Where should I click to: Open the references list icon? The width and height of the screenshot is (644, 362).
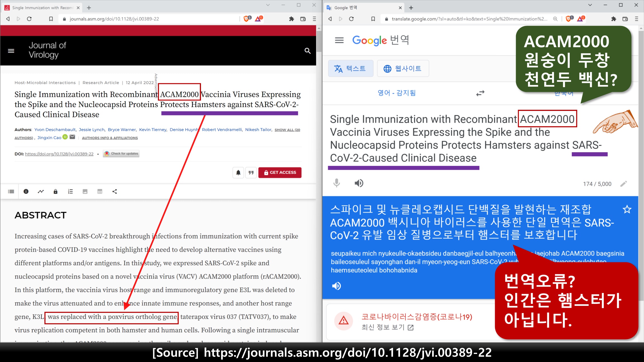coord(70,192)
